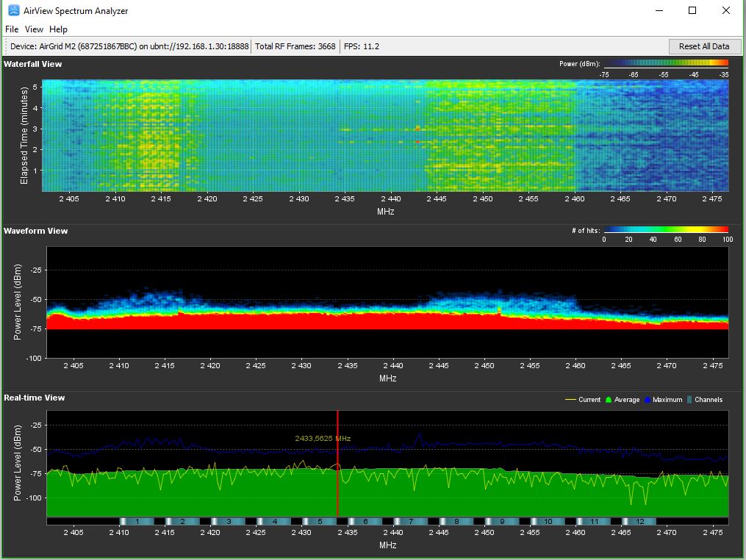The width and height of the screenshot is (746, 560).
Task: Click the yellow Current legend line icon
Action: click(570, 400)
